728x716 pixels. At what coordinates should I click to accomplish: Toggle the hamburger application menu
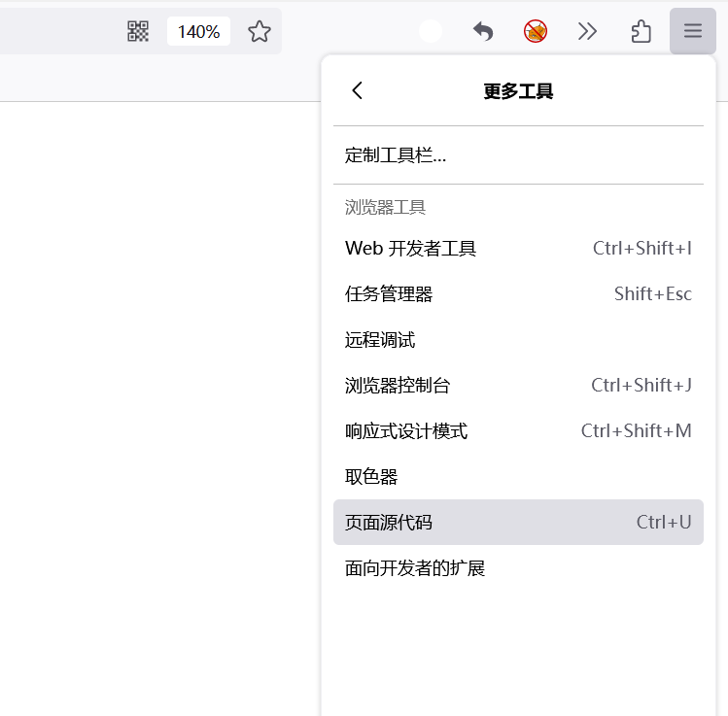(x=693, y=31)
